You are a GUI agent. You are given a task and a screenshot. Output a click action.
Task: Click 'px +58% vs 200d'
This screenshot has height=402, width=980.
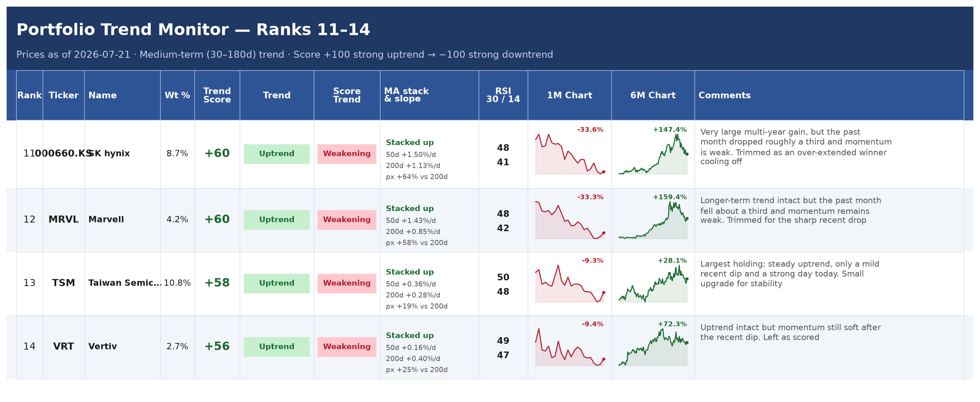point(417,243)
